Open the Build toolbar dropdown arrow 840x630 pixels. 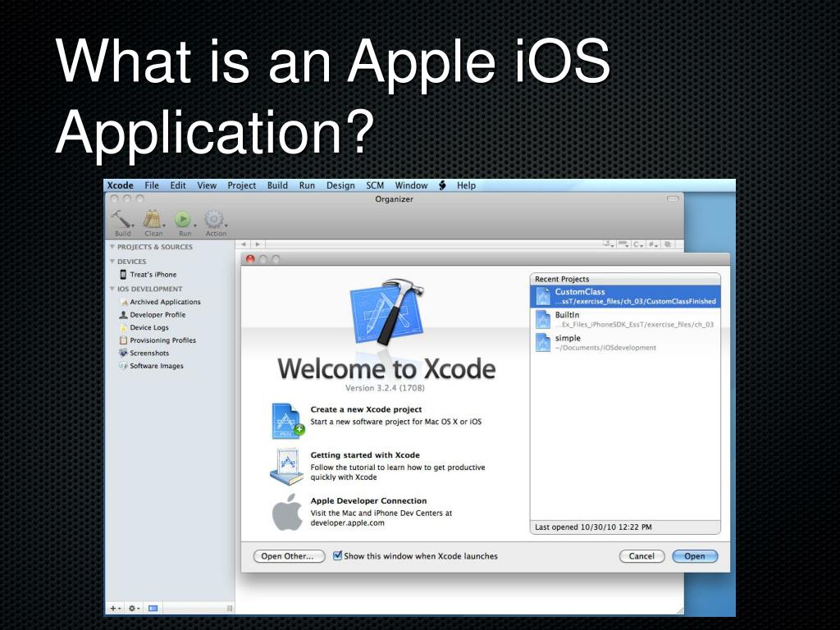133,225
